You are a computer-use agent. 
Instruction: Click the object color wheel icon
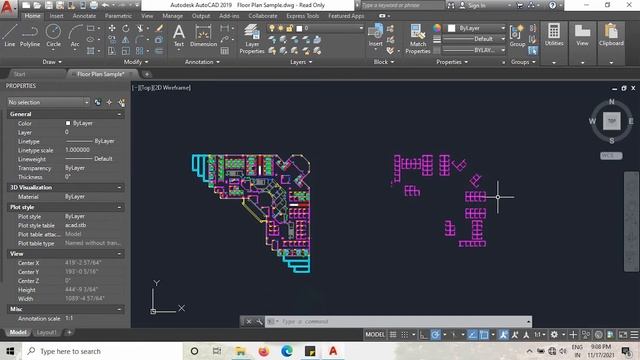click(437, 28)
